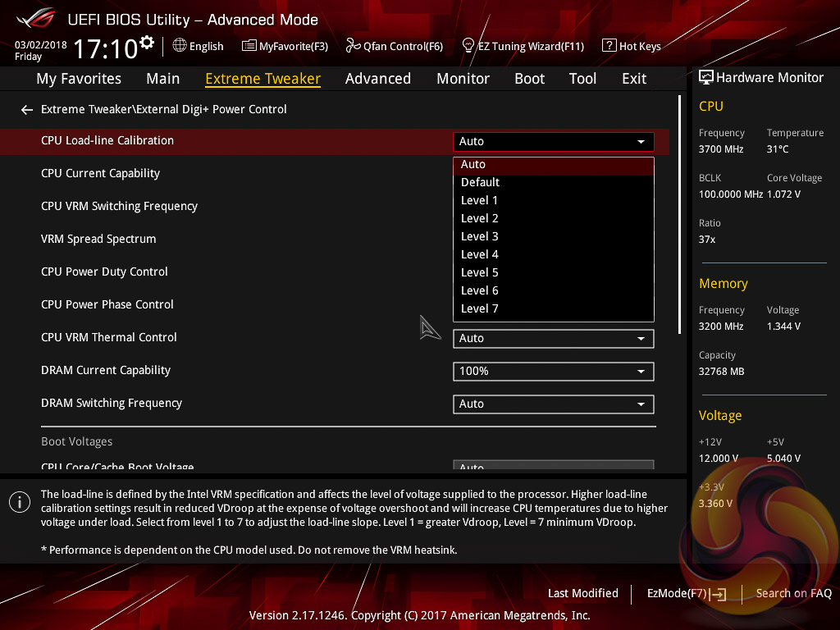Viewport: 840px width, 630px height.
Task: Show the Hot Keys list
Action: coord(632,46)
